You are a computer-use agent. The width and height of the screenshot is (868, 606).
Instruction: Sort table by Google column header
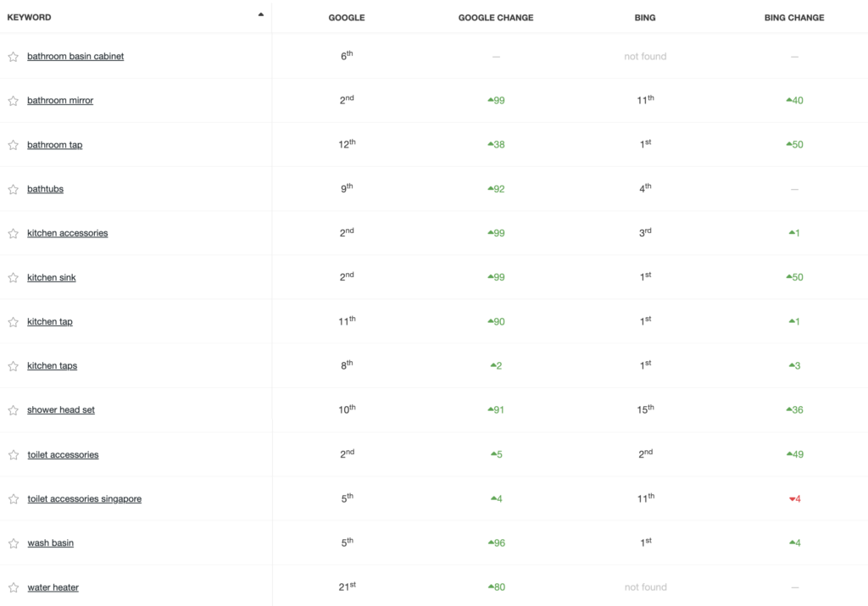(347, 18)
